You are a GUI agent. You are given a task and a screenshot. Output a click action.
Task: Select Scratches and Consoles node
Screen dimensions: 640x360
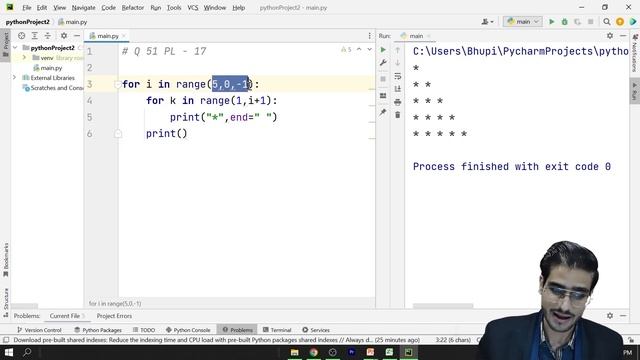(53, 88)
